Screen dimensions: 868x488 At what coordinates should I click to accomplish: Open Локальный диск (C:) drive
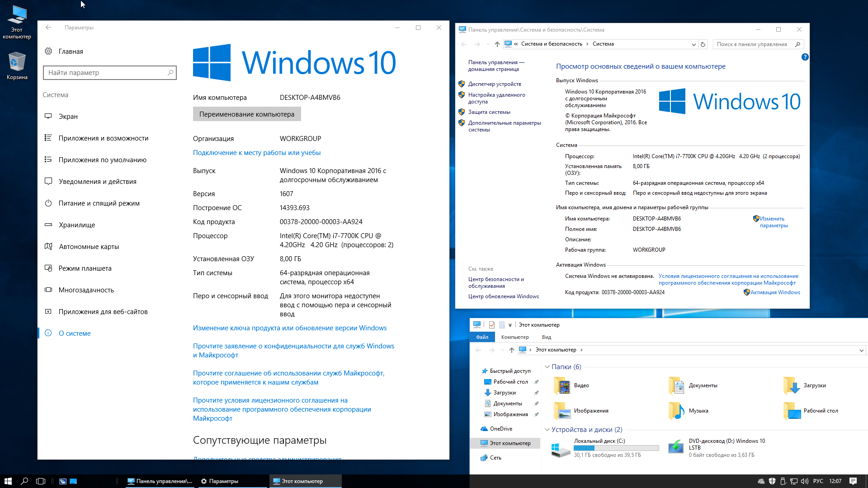[x=605, y=448]
